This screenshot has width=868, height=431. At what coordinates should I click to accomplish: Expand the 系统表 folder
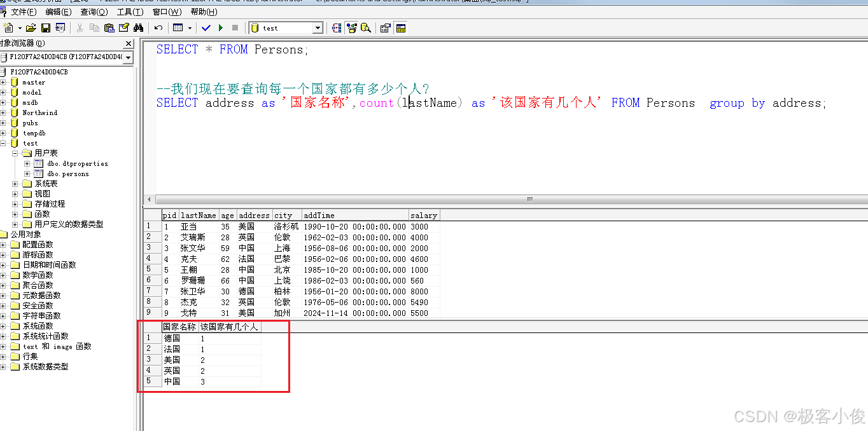15,184
